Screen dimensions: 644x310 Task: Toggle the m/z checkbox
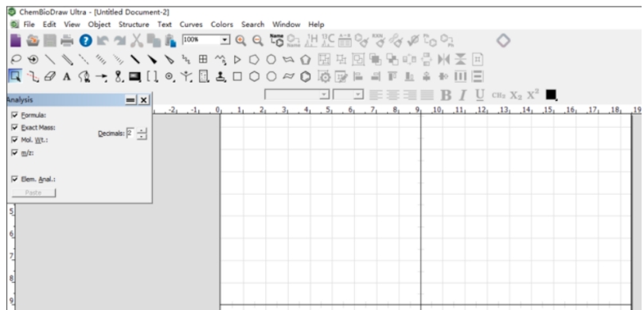coord(15,153)
